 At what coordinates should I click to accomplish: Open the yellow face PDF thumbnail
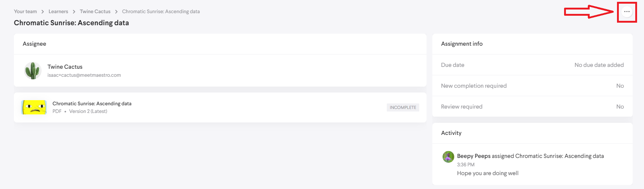(34, 107)
